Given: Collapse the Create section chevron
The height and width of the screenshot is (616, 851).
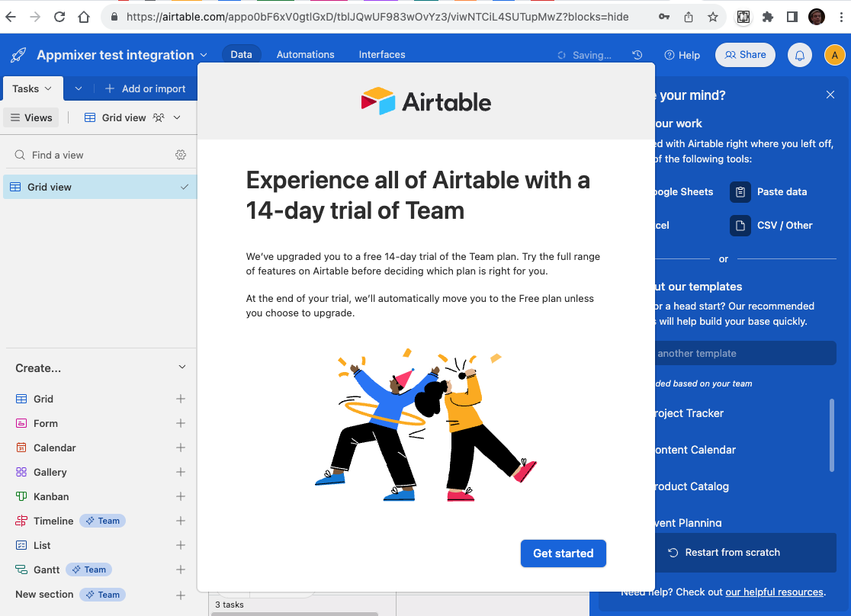Looking at the screenshot, I should 182,367.
